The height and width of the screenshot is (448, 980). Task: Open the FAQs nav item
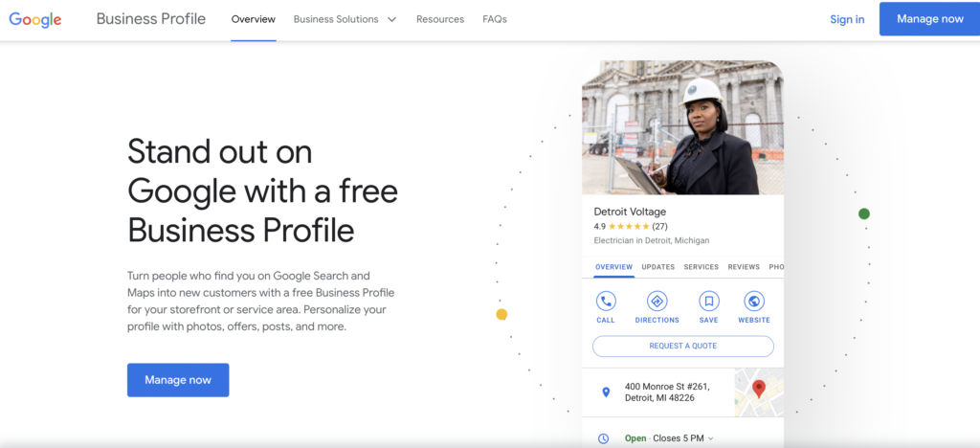coord(495,19)
